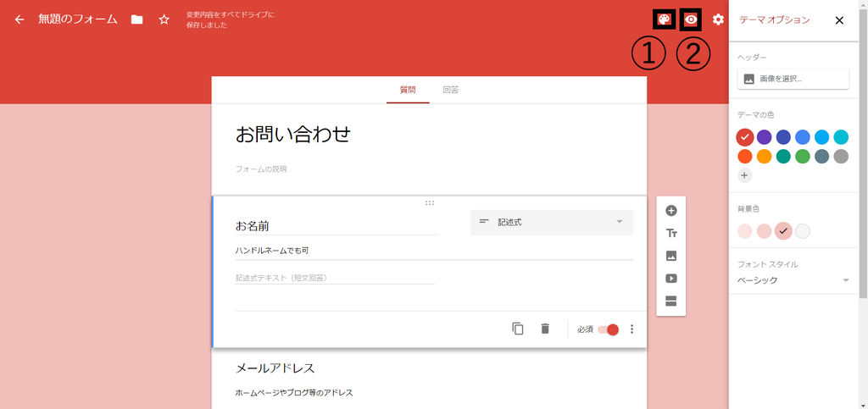Select the indigo theme color swatch
868x409 pixels.
point(783,136)
